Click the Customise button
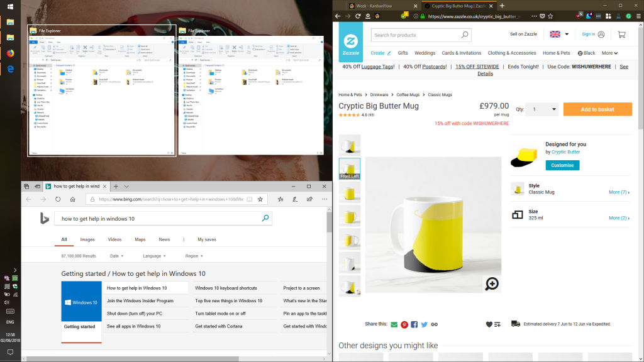 coord(562,165)
